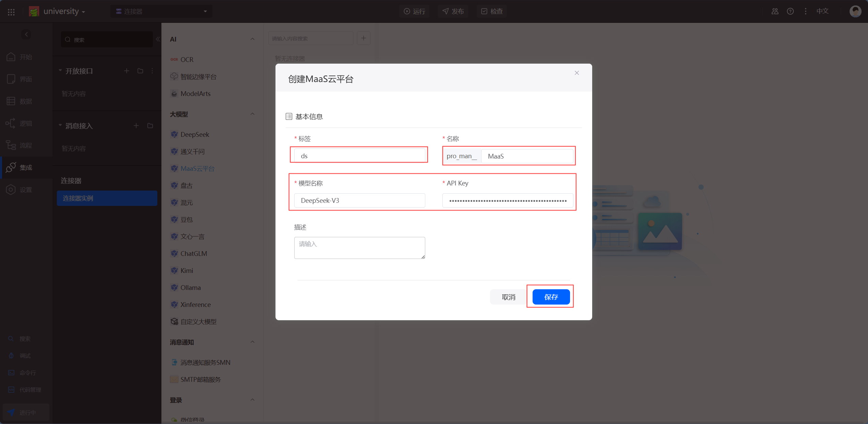Expand the university project dropdown

(x=64, y=11)
